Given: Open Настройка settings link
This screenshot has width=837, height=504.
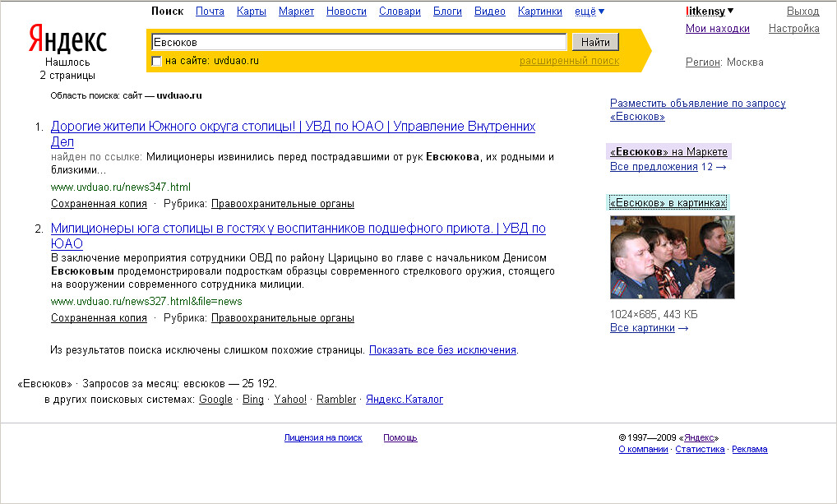Looking at the screenshot, I should click(x=793, y=28).
